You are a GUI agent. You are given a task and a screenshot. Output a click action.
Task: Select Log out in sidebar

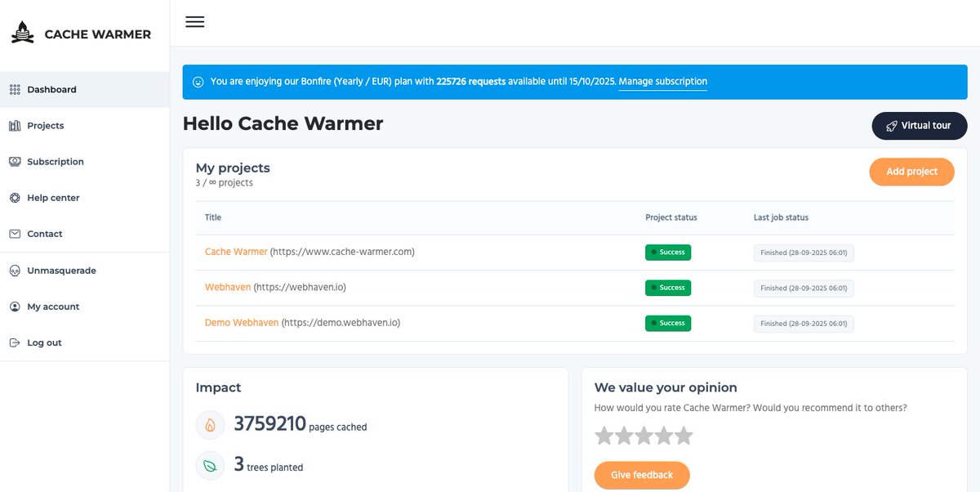click(x=85, y=342)
